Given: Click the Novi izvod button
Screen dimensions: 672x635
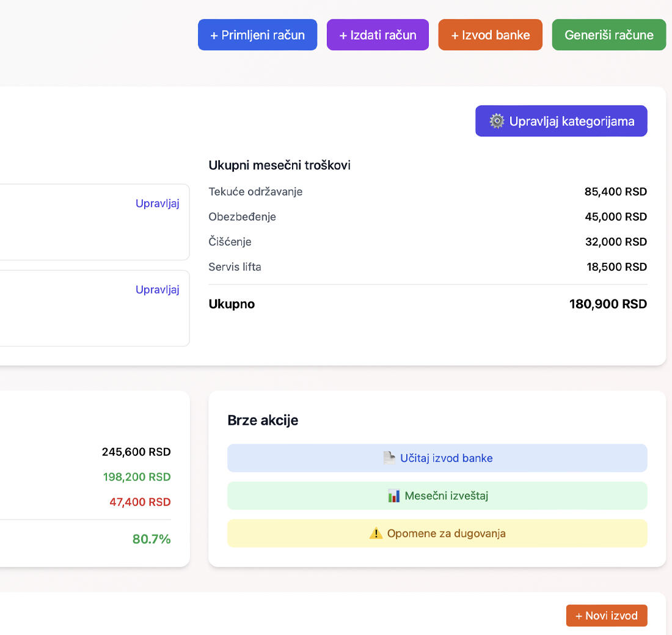Looking at the screenshot, I should (606, 615).
